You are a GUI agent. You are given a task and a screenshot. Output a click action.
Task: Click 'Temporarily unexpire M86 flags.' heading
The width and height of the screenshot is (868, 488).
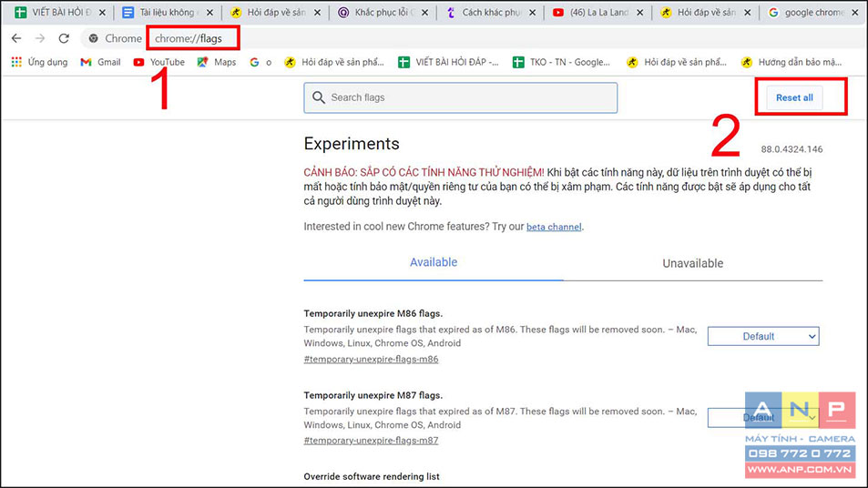(x=373, y=313)
